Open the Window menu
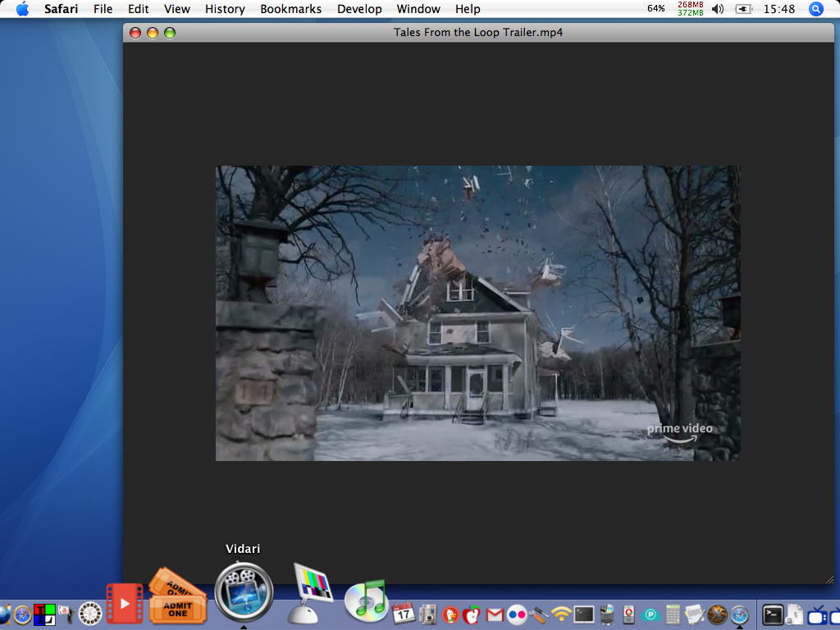This screenshot has height=630, width=840. coord(418,9)
